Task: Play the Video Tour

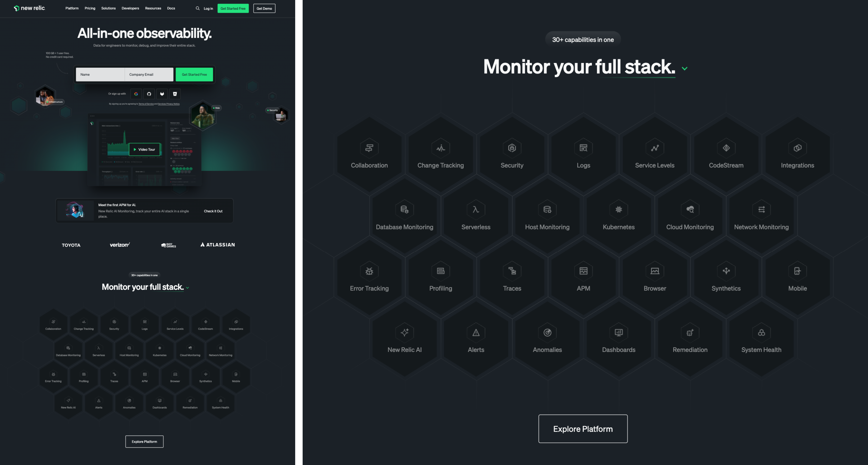Action: click(145, 149)
